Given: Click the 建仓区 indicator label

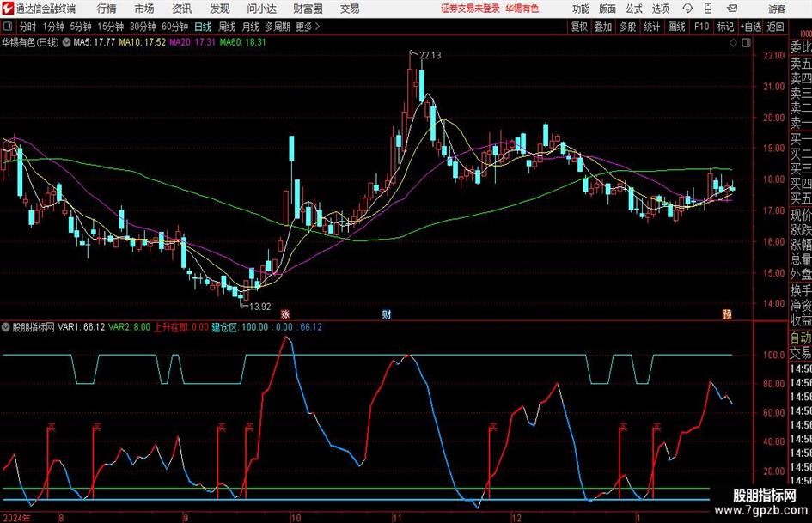Looking at the screenshot, I should pos(225,327).
